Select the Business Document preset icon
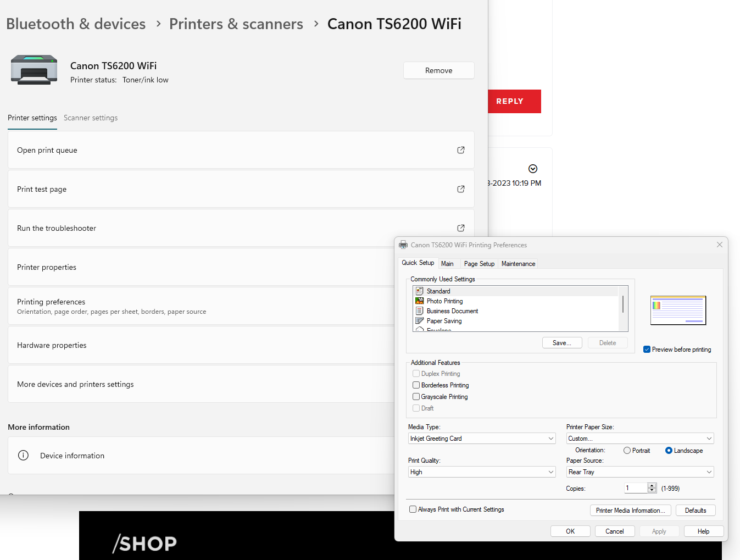Image resolution: width=740 pixels, height=560 pixels. 419,311
